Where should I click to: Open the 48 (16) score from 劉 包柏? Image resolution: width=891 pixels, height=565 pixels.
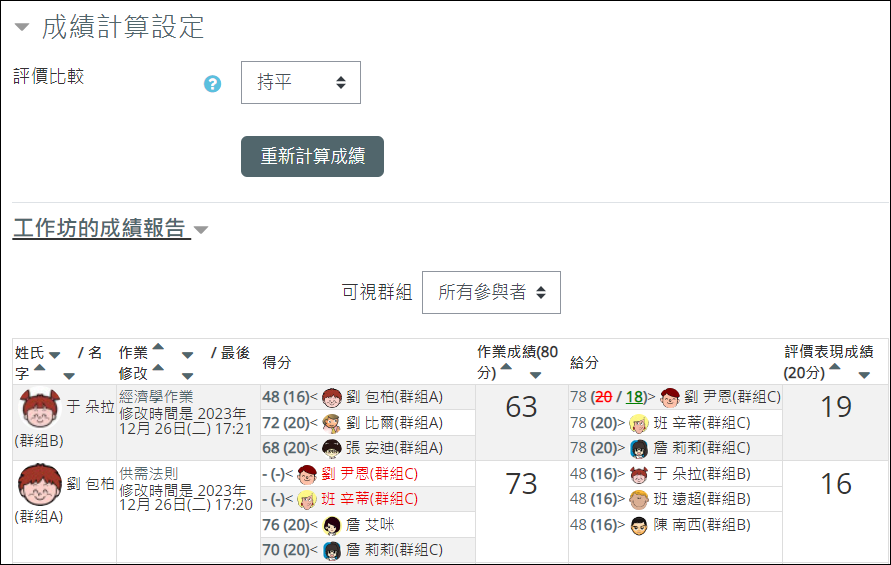pyautogui.click(x=286, y=397)
